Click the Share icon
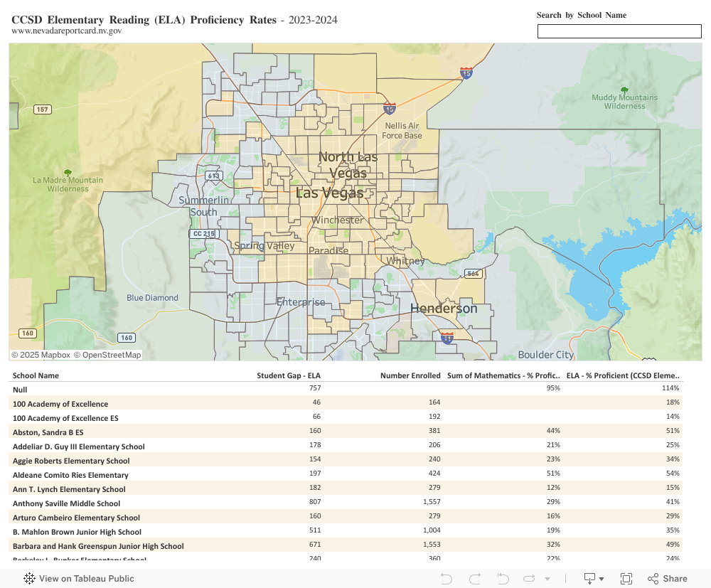Viewport: 711px width, 588px height. click(668, 579)
